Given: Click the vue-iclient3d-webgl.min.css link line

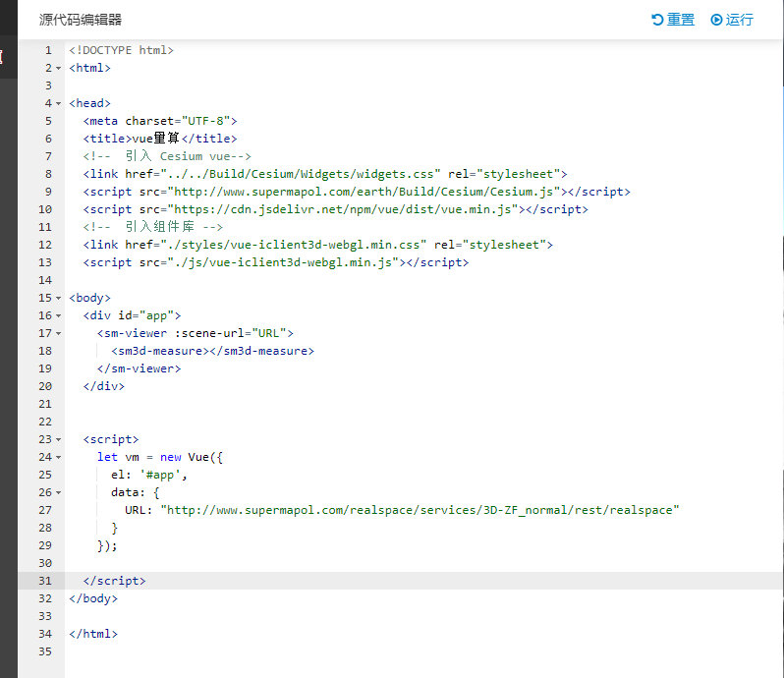Looking at the screenshot, I should (x=318, y=245).
